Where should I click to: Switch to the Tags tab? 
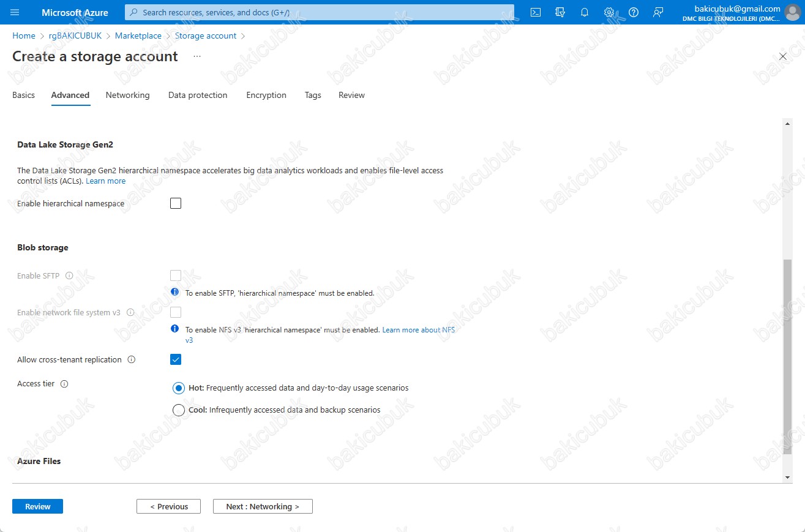pyautogui.click(x=313, y=95)
